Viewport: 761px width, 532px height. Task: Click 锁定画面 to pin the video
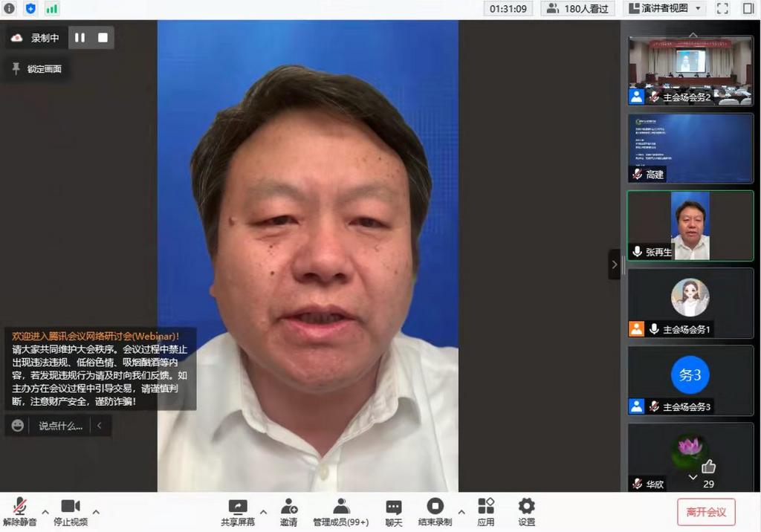(x=37, y=69)
